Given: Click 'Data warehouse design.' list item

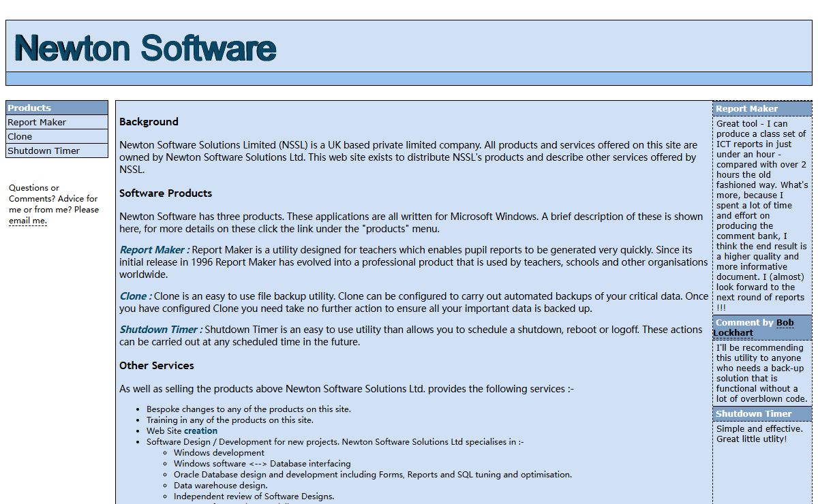Looking at the screenshot, I should point(221,486).
